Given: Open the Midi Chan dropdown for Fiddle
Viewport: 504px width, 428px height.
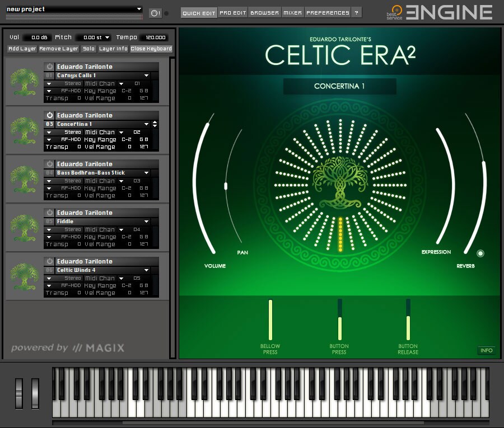Looking at the screenshot, I should [x=121, y=229].
